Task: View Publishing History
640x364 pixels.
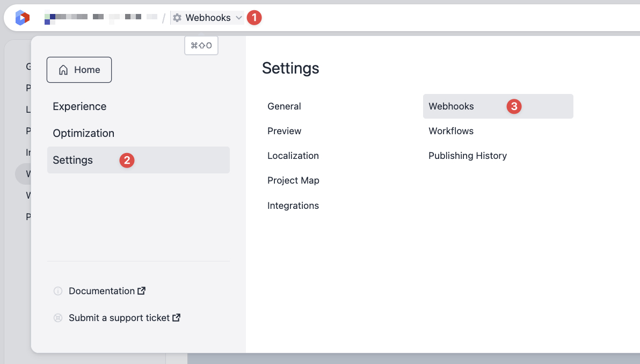Action: tap(467, 156)
